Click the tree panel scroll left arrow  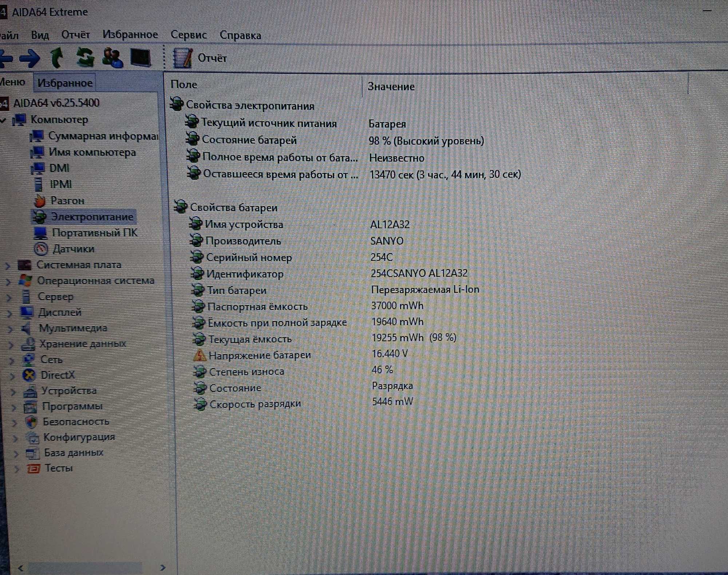[20, 568]
